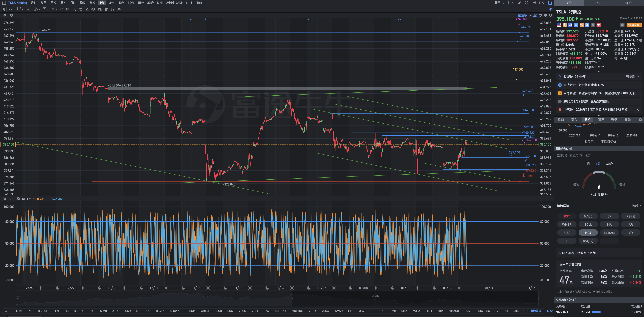
Task: Switch chart to Tick view
Action: (199, 3)
